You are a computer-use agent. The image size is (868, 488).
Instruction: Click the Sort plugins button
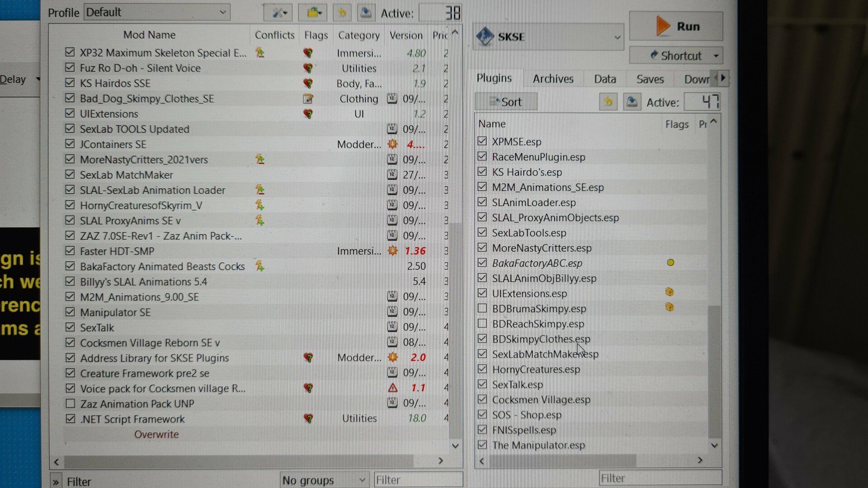pos(506,102)
